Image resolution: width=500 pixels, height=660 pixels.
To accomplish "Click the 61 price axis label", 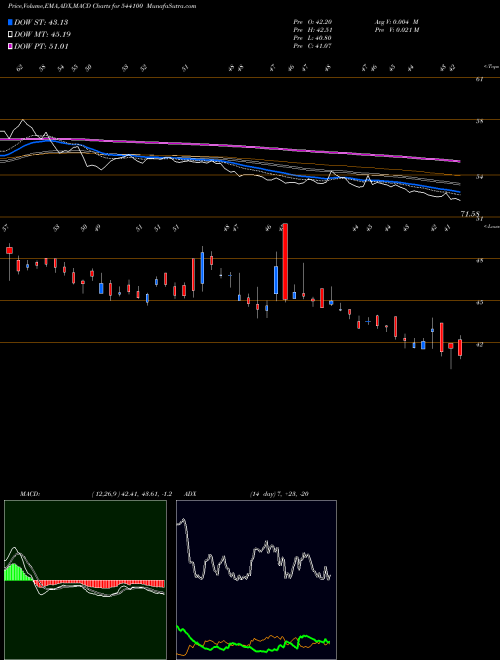I will (479, 79).
